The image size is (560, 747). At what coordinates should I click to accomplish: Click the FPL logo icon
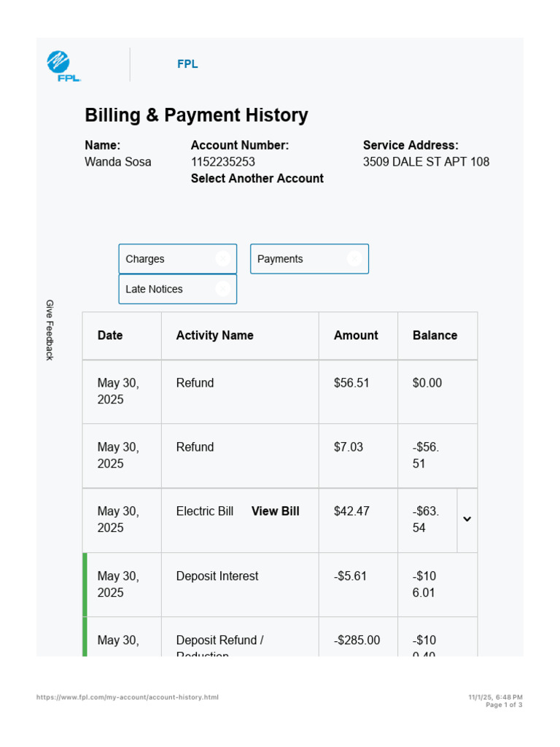(63, 66)
